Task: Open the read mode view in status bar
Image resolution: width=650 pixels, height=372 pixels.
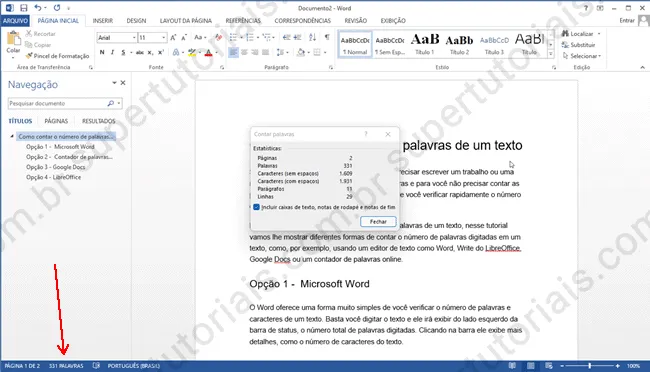Action: [x=512, y=366]
